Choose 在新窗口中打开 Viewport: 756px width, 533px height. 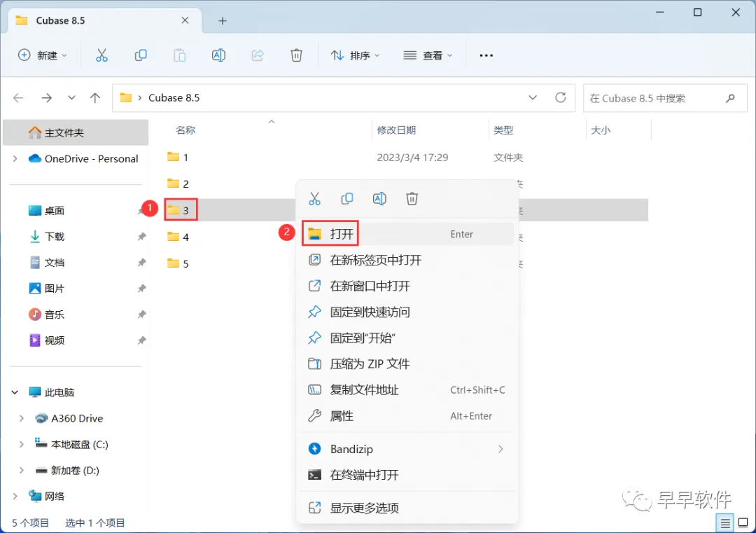coord(407,286)
